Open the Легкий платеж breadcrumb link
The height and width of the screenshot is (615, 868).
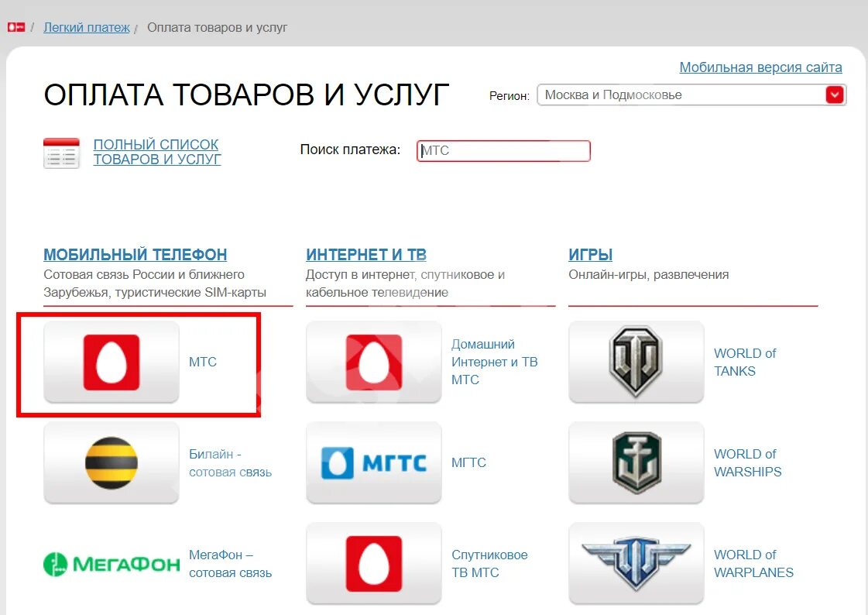(87, 27)
